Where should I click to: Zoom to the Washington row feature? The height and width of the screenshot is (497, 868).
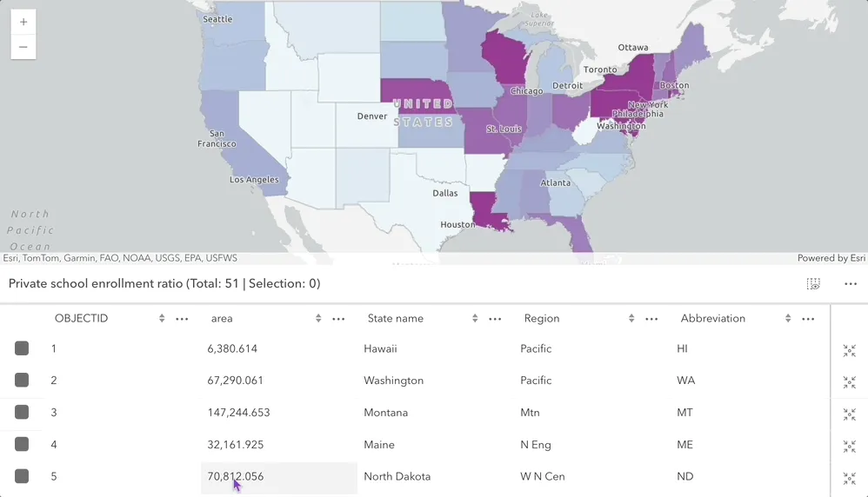coord(849,382)
